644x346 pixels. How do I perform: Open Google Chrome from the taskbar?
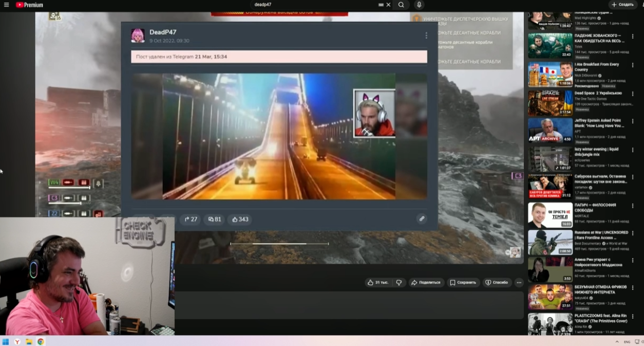click(x=41, y=341)
